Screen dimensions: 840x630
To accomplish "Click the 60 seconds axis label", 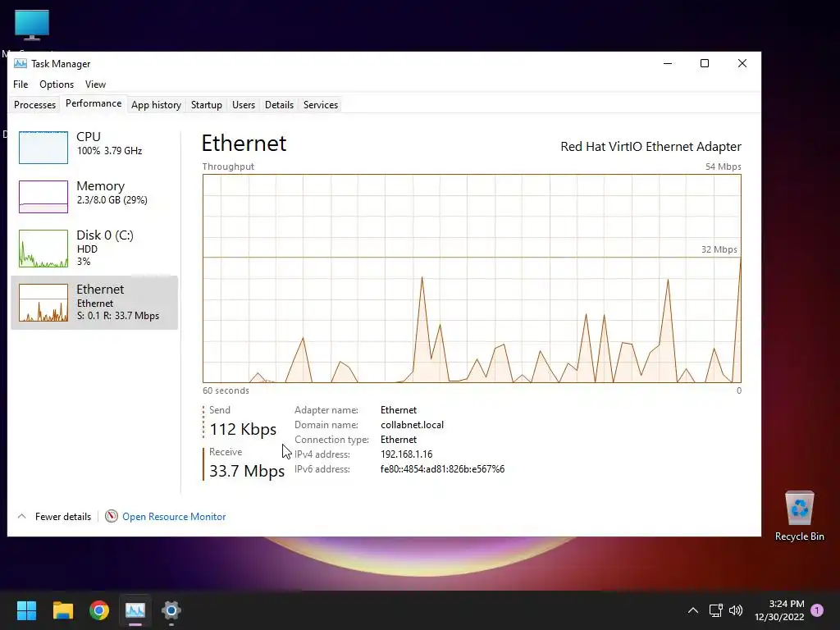I will point(226,390).
